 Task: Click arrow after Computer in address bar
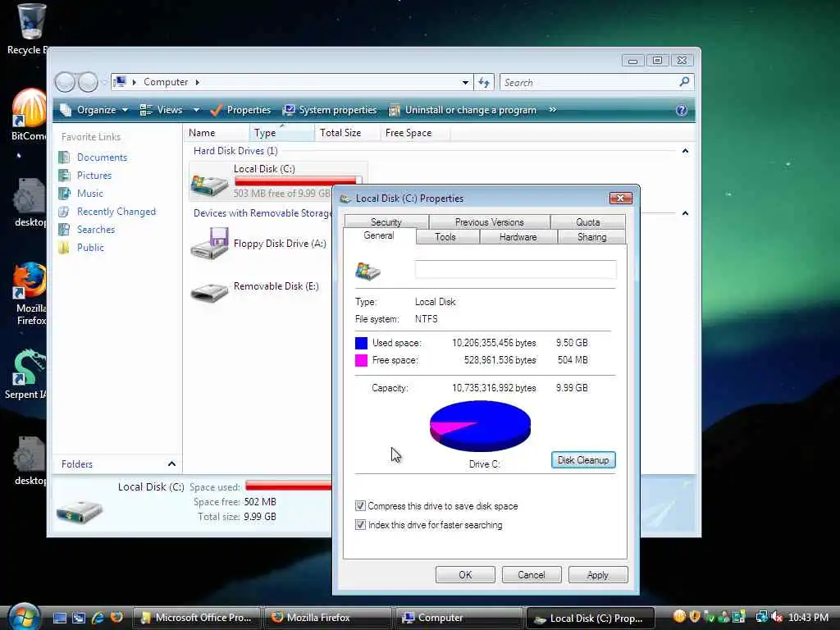197,82
